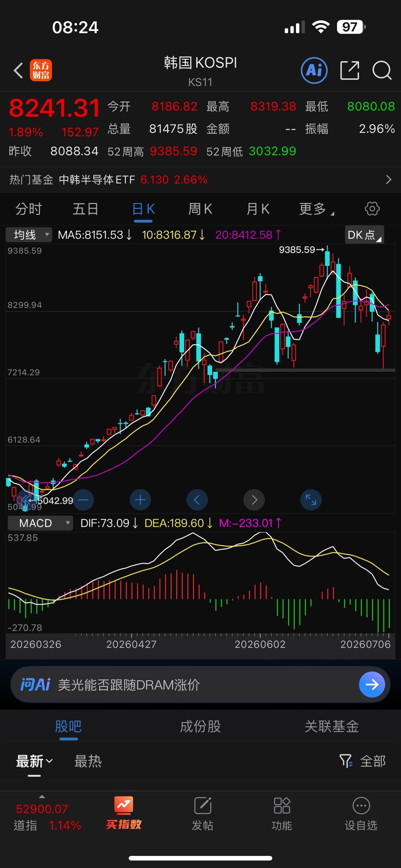
Task: Zoom out chart with minus button
Action: (x=83, y=500)
